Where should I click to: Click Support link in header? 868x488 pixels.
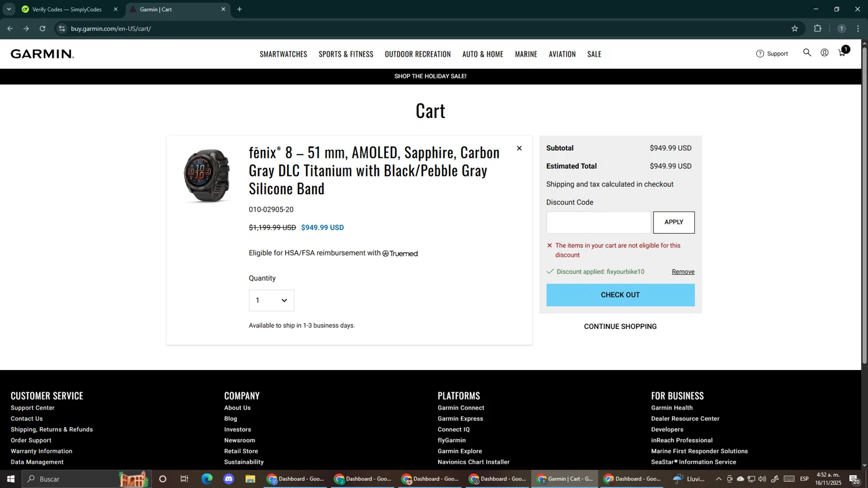[777, 54]
